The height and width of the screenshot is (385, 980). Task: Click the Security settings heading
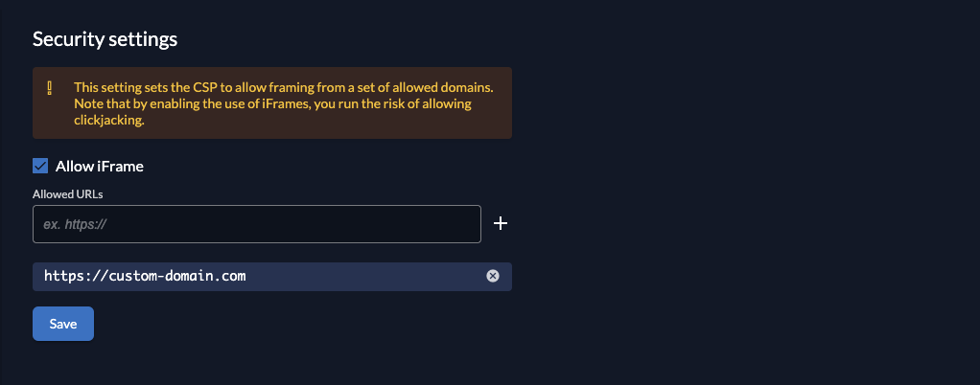tap(105, 39)
